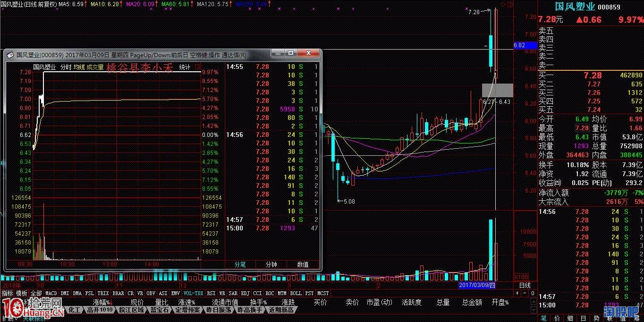The width and height of the screenshot is (644, 322).
Task: Close the intraday popup window
Action: pos(308,53)
